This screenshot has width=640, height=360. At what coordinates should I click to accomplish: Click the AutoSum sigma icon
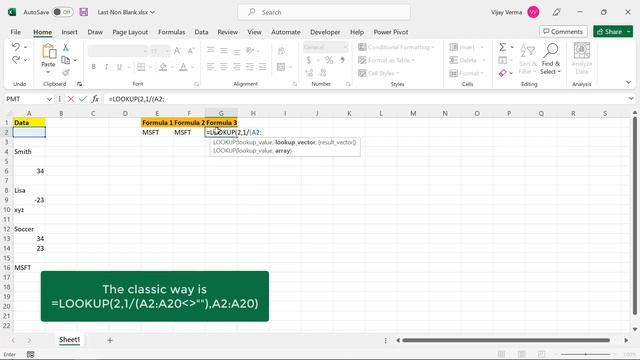click(502, 47)
